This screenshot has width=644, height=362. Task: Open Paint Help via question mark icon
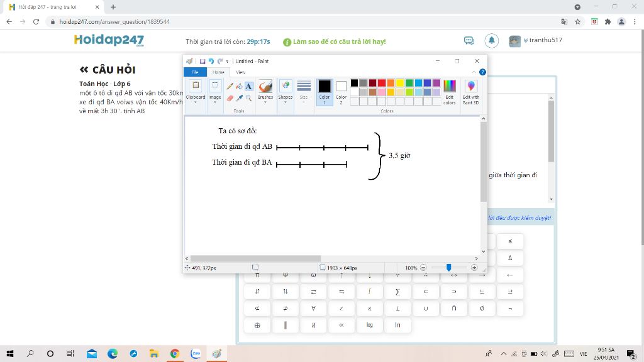click(482, 72)
